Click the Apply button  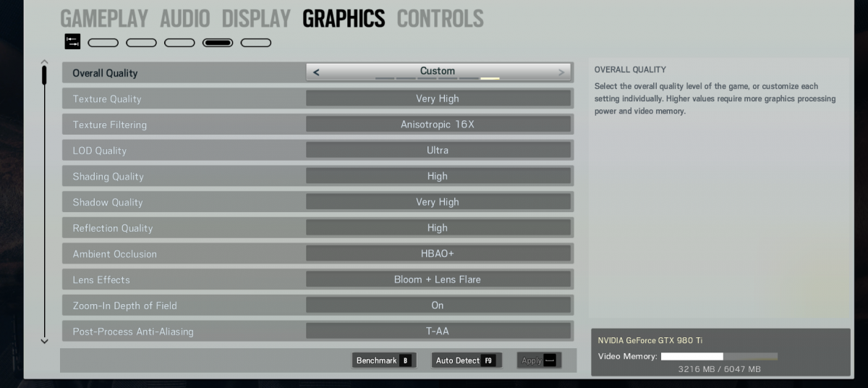click(539, 360)
